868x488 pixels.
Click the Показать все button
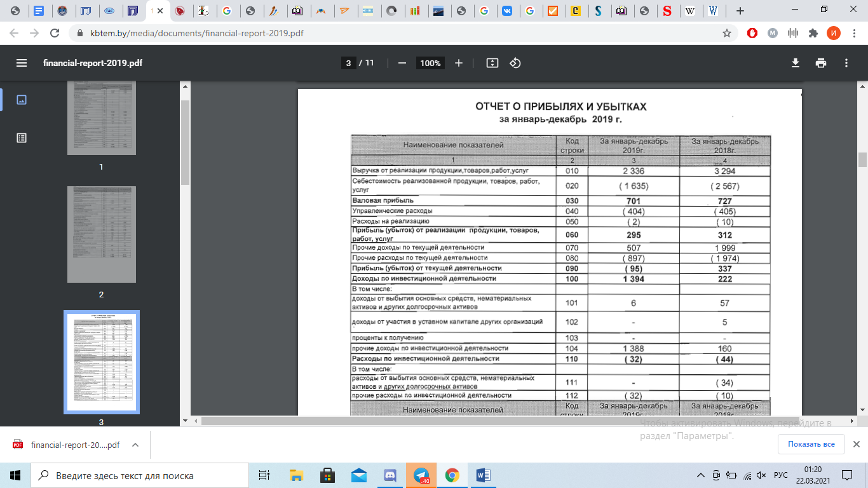[811, 444]
